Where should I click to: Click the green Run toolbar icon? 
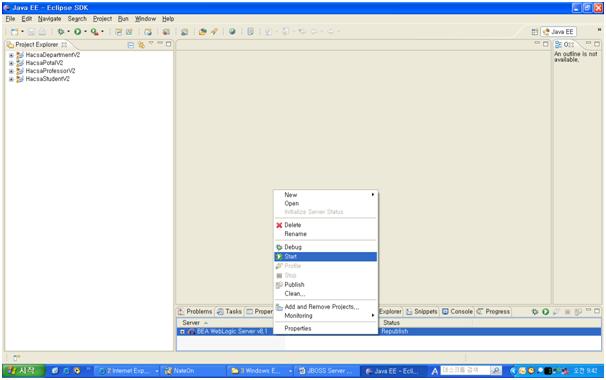(78, 32)
